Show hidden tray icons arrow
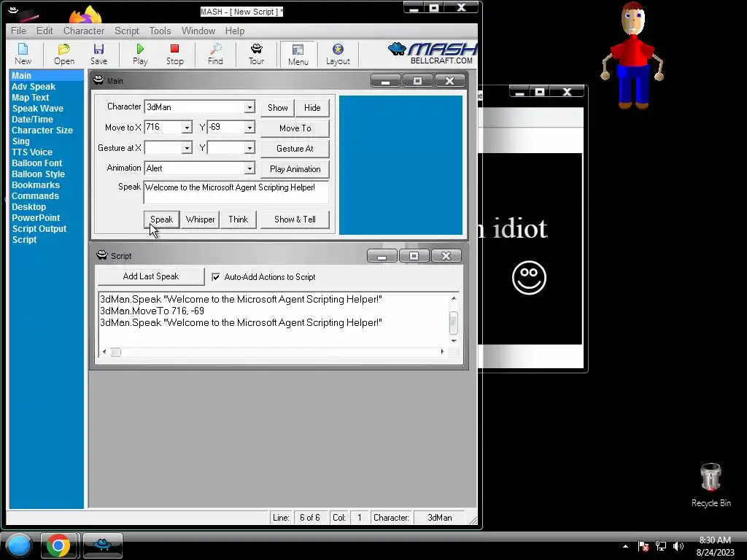Viewport: 747px width, 560px height. coord(625,546)
